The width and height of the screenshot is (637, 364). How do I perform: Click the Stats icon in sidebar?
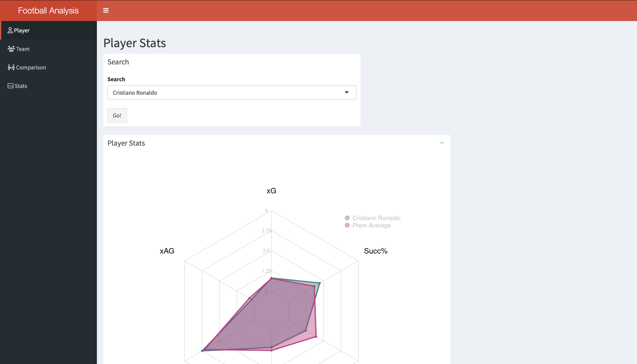coord(10,86)
